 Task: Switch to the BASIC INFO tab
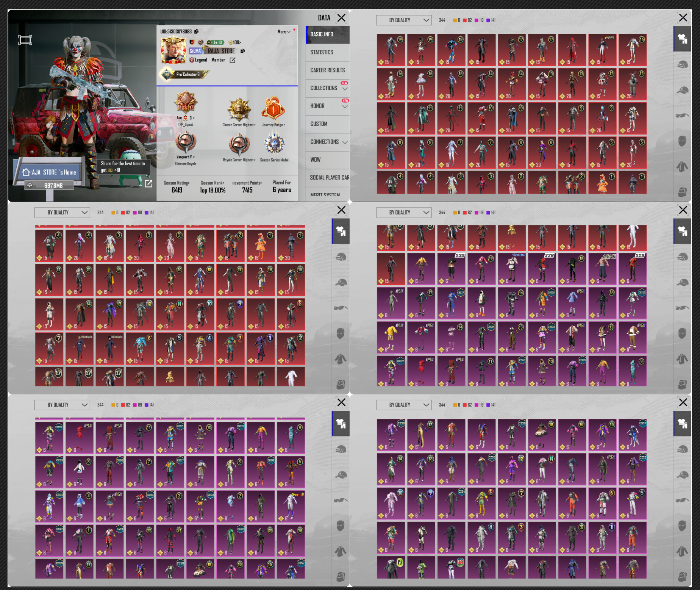328,34
